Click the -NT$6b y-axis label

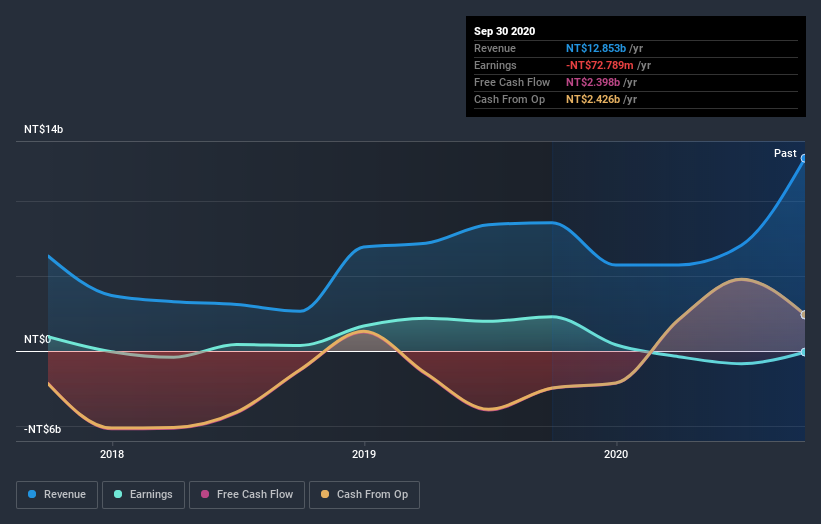pyautogui.click(x=42, y=429)
